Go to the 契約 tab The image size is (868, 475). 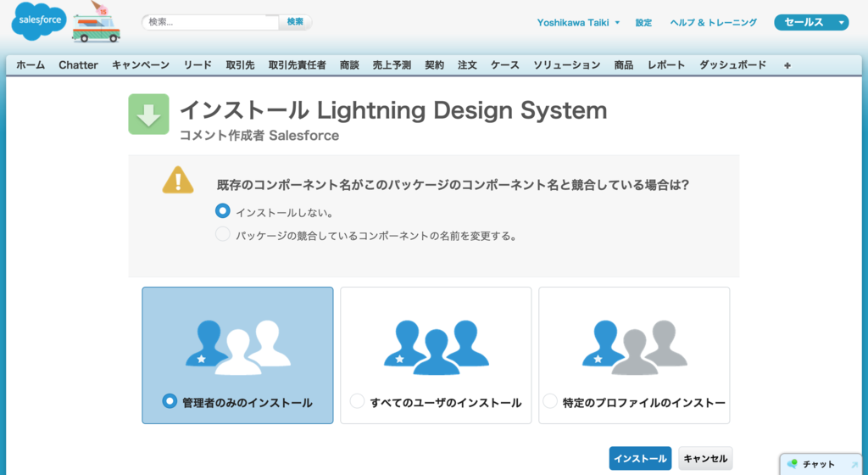(435, 65)
